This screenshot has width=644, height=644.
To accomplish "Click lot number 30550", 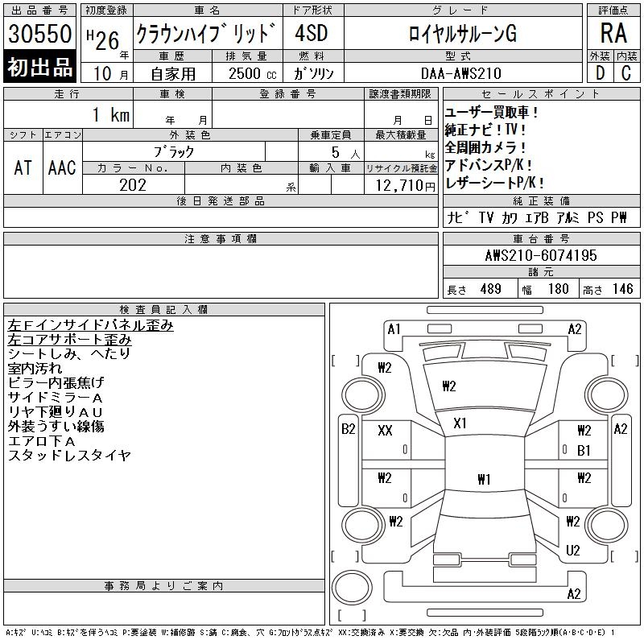I will coord(39,33).
